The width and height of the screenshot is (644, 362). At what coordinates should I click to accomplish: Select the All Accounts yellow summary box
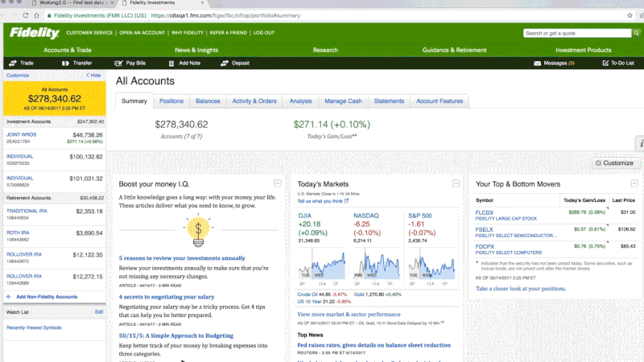[54, 98]
